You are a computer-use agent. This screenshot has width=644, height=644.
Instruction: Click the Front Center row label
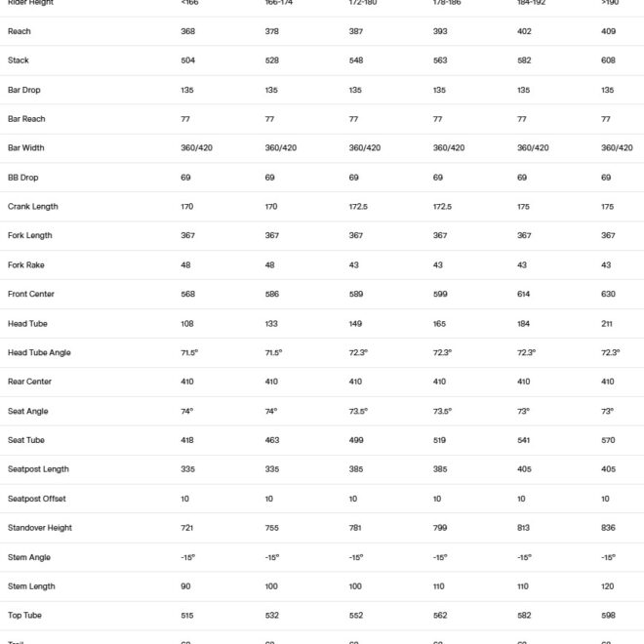pyautogui.click(x=31, y=294)
